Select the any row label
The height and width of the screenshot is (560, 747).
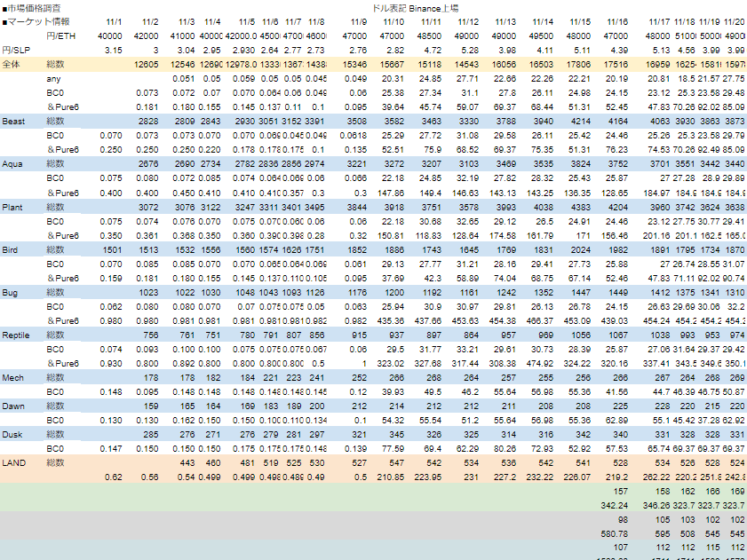(x=54, y=79)
